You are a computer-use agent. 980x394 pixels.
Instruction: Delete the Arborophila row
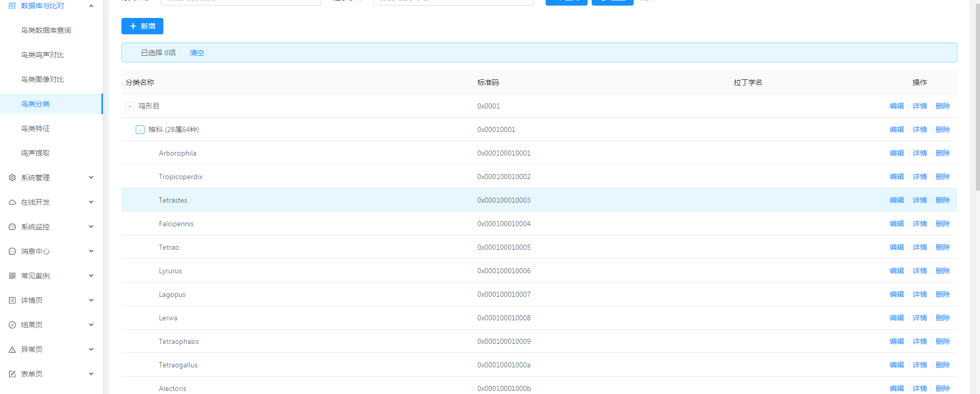click(943, 153)
